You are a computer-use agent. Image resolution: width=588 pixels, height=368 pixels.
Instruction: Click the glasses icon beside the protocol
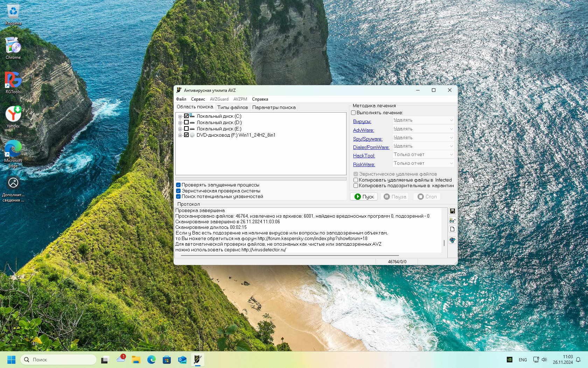pyautogui.click(x=452, y=220)
